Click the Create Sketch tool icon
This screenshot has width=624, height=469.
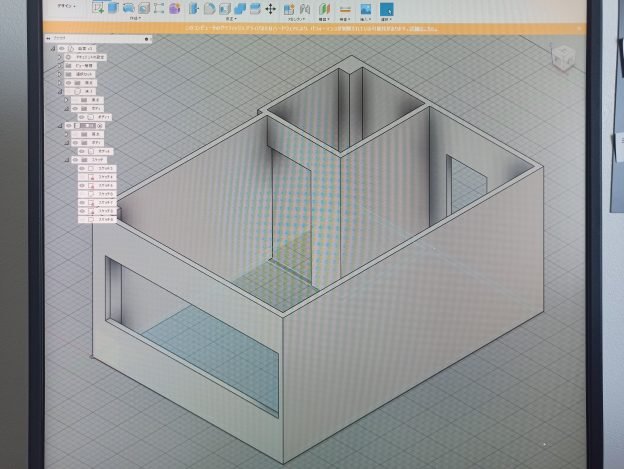pos(99,7)
